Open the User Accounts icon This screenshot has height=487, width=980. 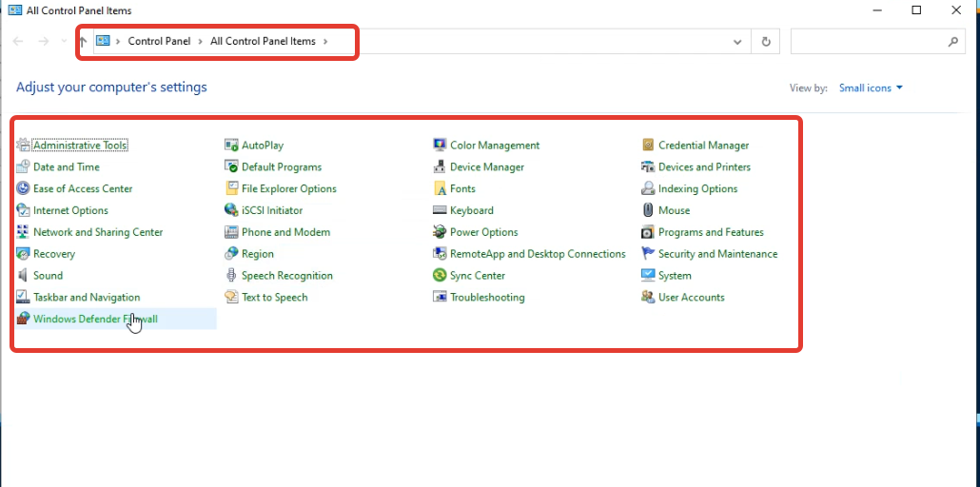tap(648, 297)
